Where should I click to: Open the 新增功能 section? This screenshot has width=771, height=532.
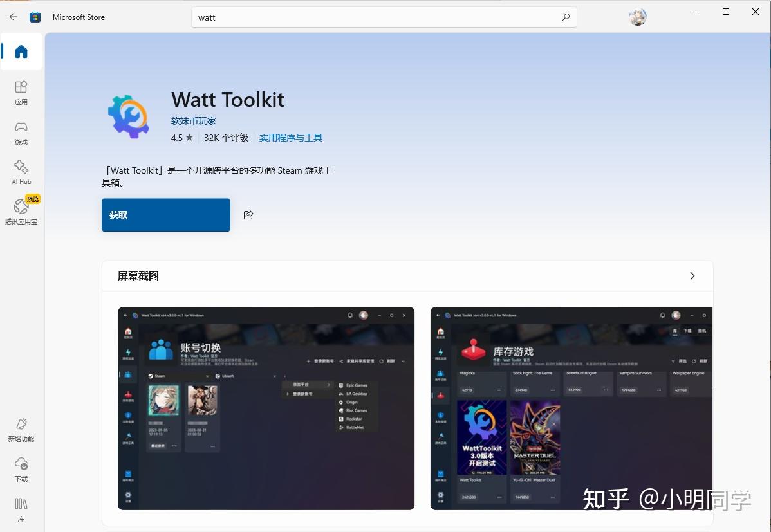21,430
